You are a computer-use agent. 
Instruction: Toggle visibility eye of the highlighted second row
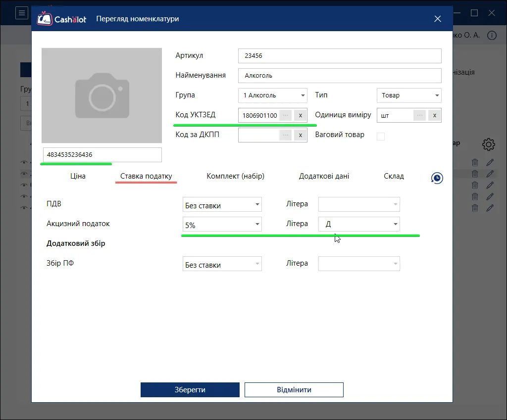[24, 174]
